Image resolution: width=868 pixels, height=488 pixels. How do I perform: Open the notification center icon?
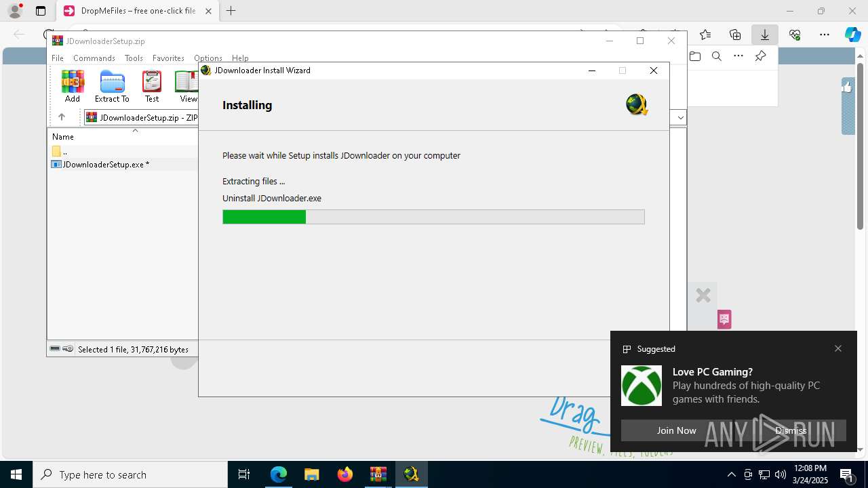pos(848,474)
